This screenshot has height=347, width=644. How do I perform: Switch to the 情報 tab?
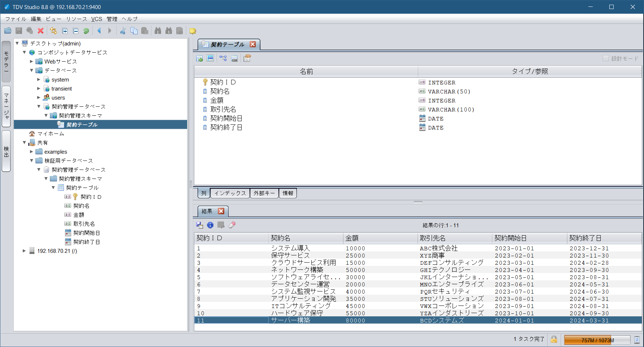point(288,193)
